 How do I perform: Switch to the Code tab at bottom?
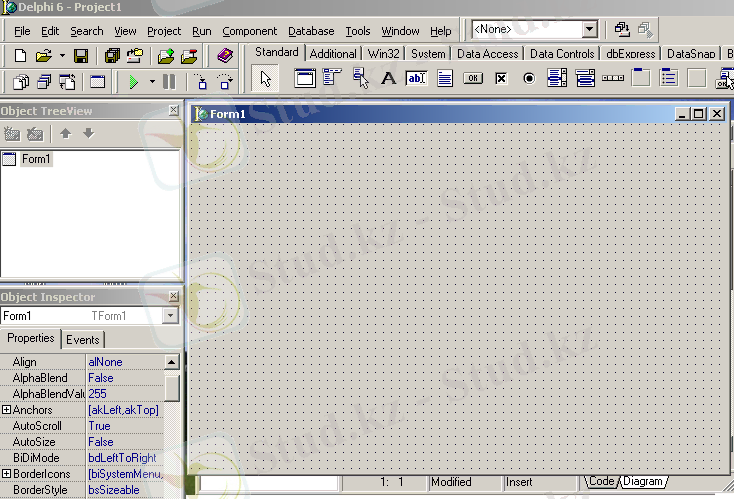602,481
